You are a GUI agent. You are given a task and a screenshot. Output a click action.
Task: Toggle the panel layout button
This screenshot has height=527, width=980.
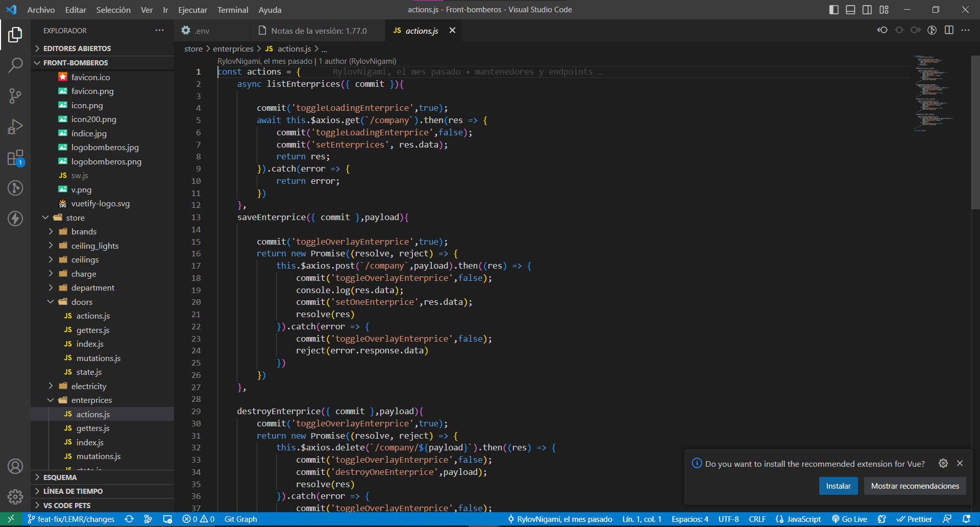(850, 10)
